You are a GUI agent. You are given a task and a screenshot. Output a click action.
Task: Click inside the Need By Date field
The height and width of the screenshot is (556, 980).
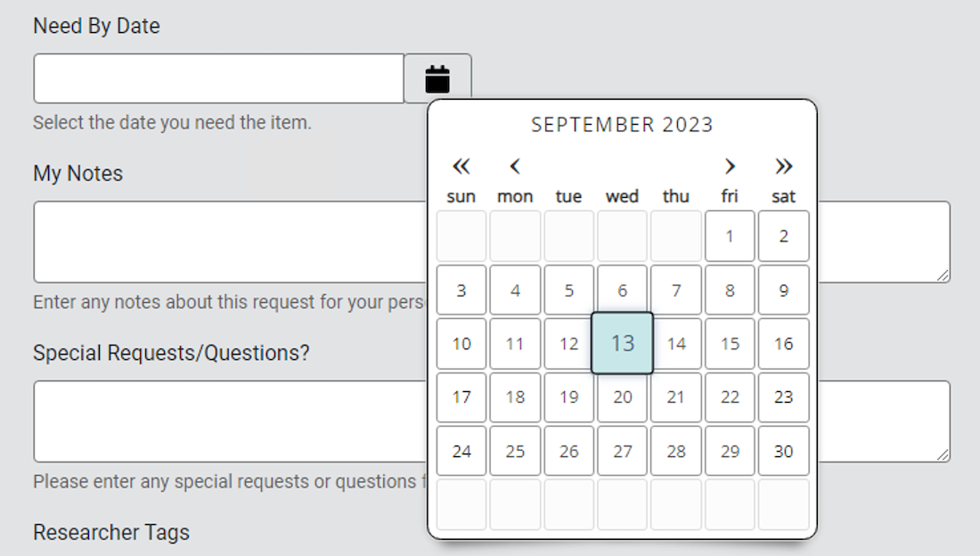pyautogui.click(x=218, y=78)
